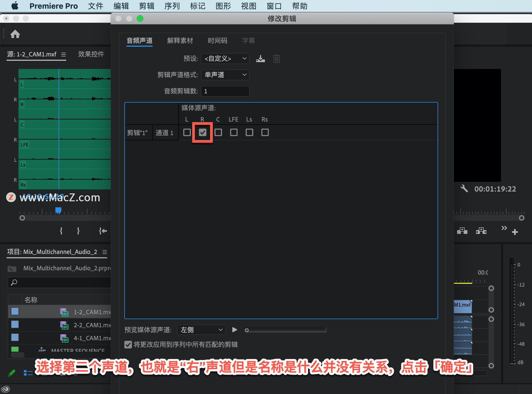Viewport: 532px width, 394px height.
Task: Open the 文件 menu
Action: point(96,6)
